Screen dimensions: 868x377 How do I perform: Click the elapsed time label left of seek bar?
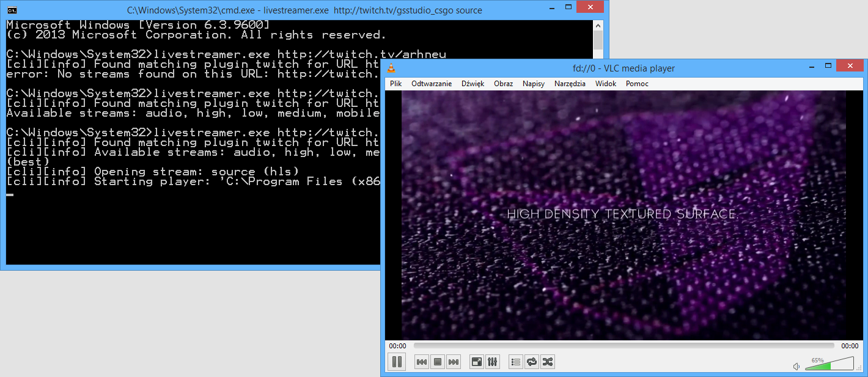pyautogui.click(x=397, y=346)
